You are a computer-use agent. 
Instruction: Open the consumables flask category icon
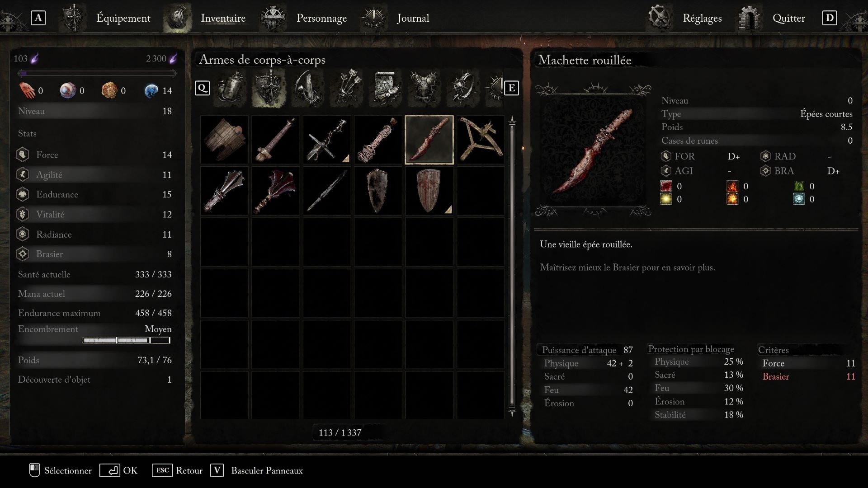[x=231, y=88]
